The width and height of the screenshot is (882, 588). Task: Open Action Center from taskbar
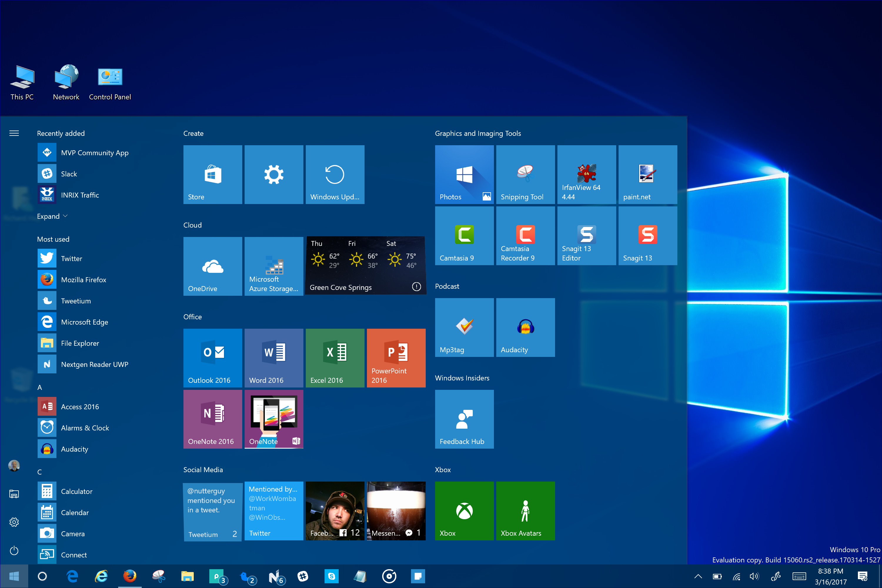[862, 576]
